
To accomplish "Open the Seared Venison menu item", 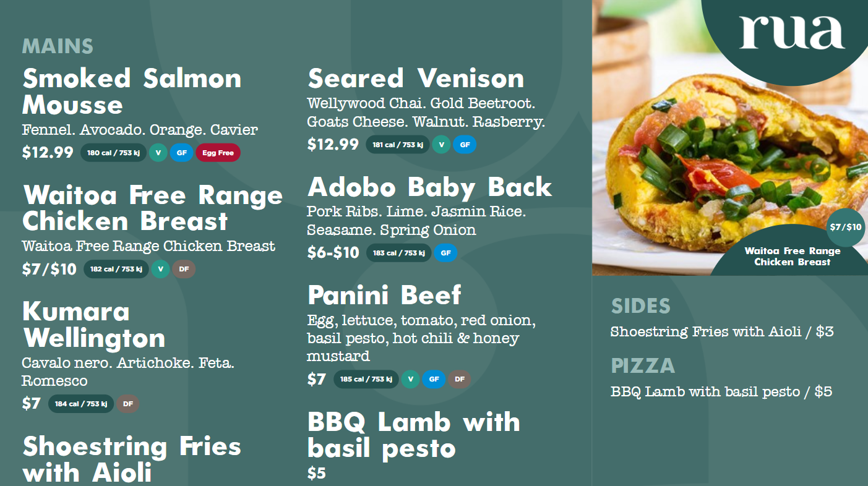I will click(416, 79).
